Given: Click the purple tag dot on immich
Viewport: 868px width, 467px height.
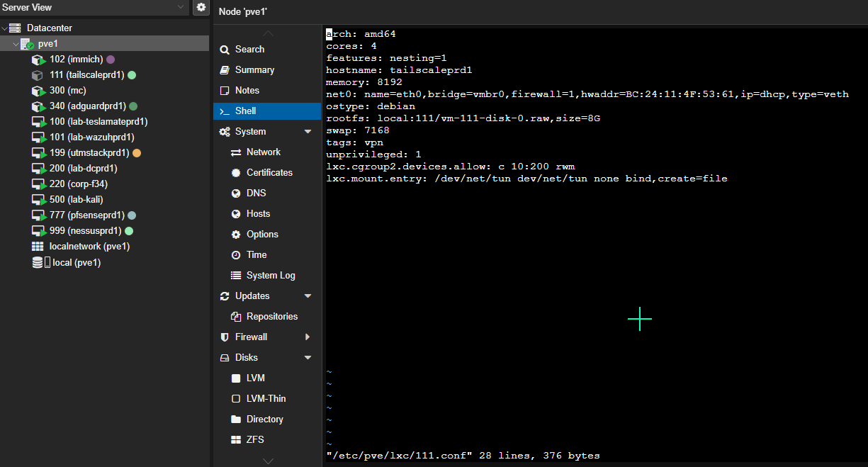Looking at the screenshot, I should coord(111,60).
